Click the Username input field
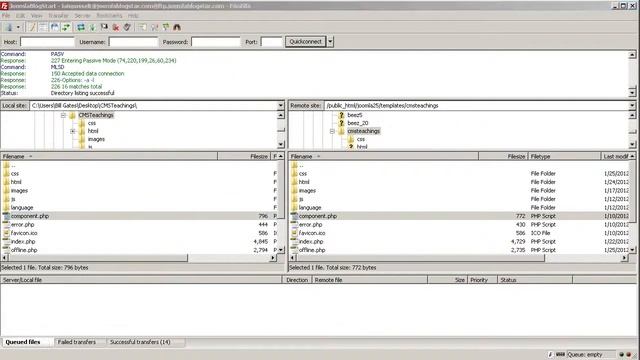This screenshot has width=640, height=360. (x=133, y=42)
